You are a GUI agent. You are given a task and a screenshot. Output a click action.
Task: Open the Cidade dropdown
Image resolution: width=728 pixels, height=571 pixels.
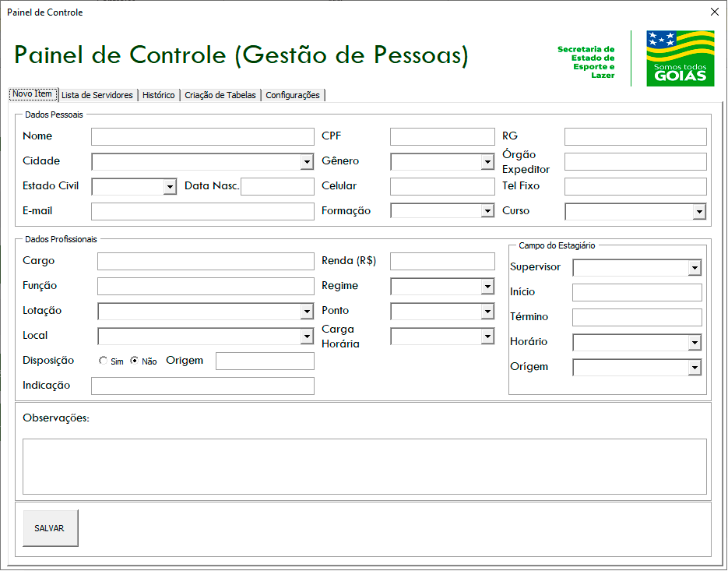point(307,162)
